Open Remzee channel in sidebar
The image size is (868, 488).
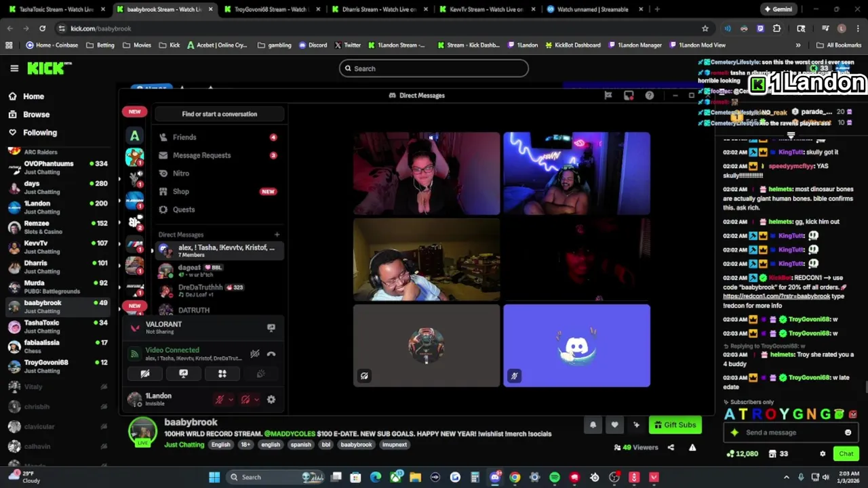(58, 227)
